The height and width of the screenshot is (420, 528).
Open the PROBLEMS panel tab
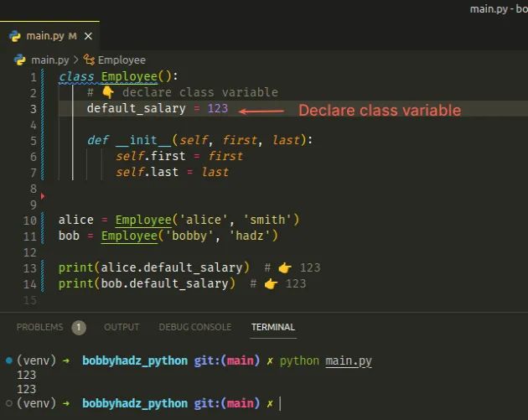39,327
